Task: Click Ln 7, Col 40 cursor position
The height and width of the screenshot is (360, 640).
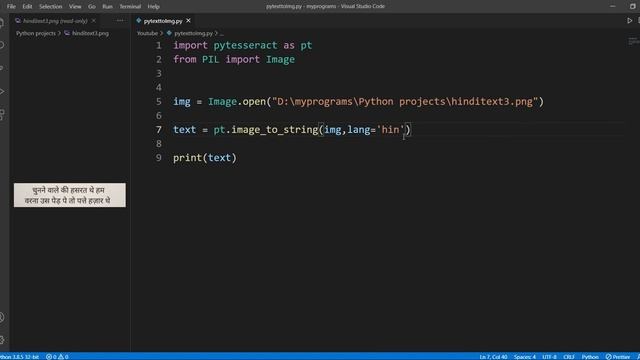Action: [x=493, y=357]
